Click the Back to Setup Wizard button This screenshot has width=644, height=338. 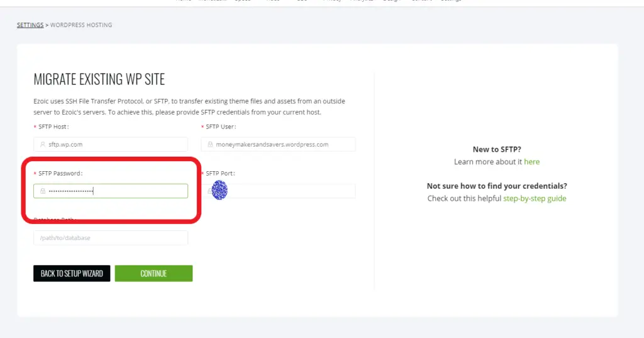(x=72, y=273)
